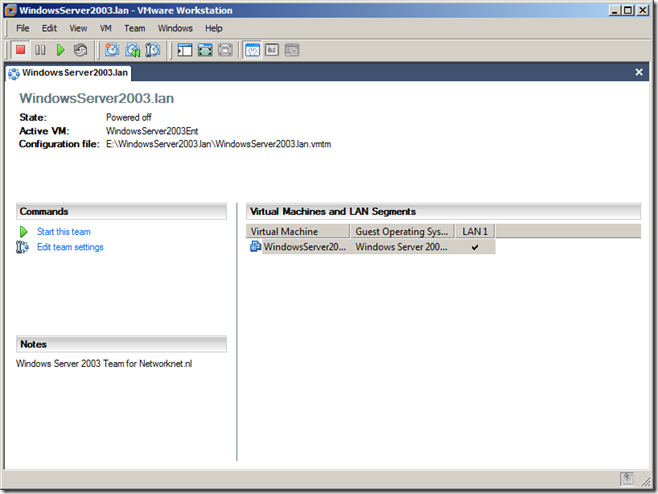Image resolution: width=658 pixels, height=494 pixels.
Task: Click the Commands section header
Action: click(121, 212)
